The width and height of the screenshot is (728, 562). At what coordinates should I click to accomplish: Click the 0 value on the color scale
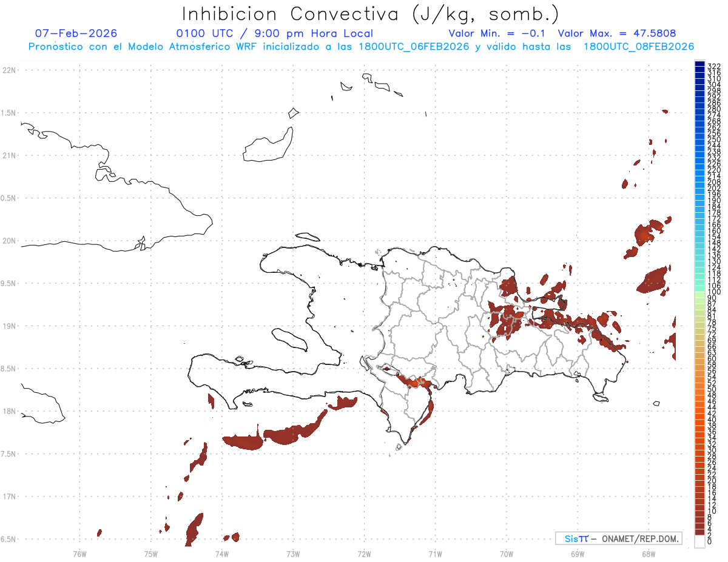710,541
